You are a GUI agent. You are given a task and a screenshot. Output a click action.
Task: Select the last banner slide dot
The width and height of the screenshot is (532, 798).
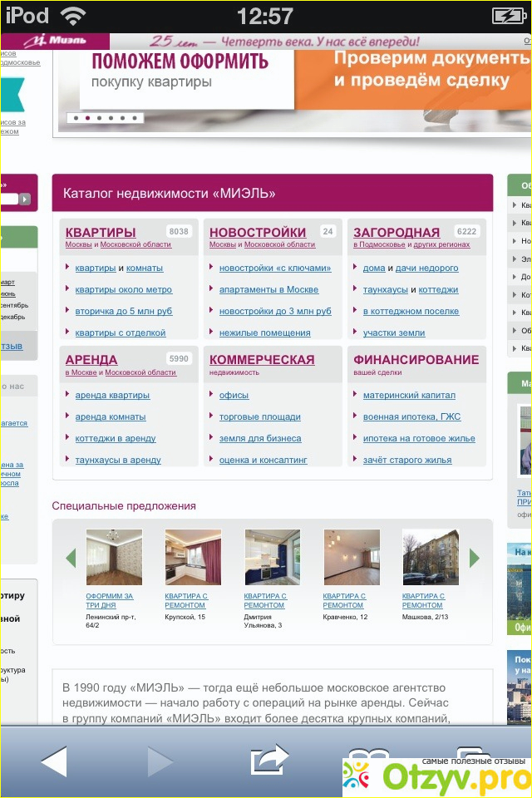point(134,119)
